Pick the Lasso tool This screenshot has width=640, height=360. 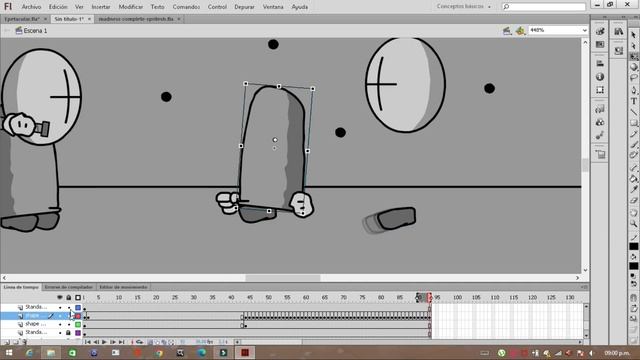pos(633,78)
